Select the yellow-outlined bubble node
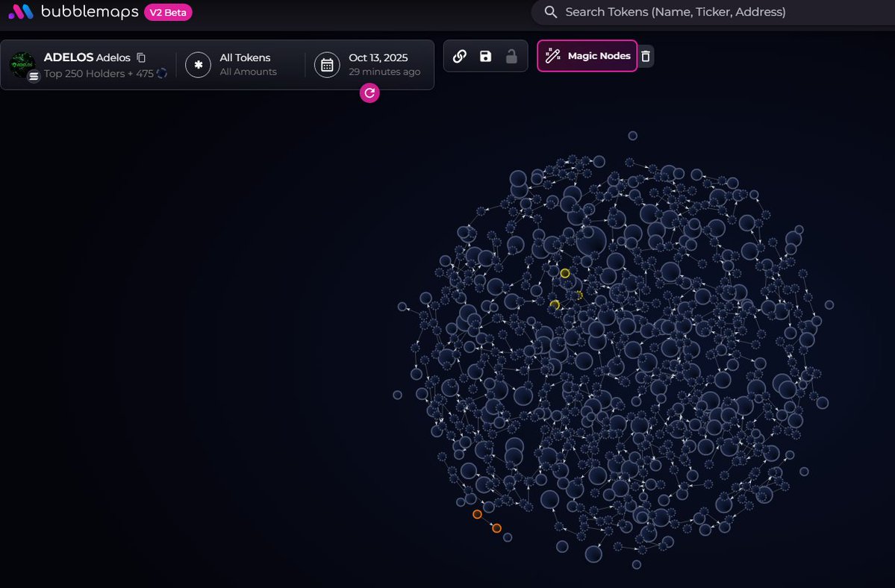895x588 pixels. [x=565, y=273]
